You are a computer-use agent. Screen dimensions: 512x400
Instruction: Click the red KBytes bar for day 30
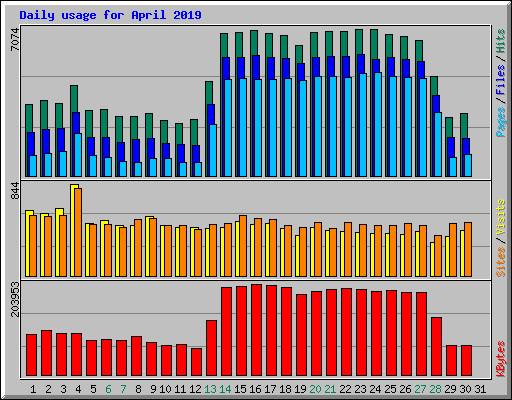(x=466, y=361)
